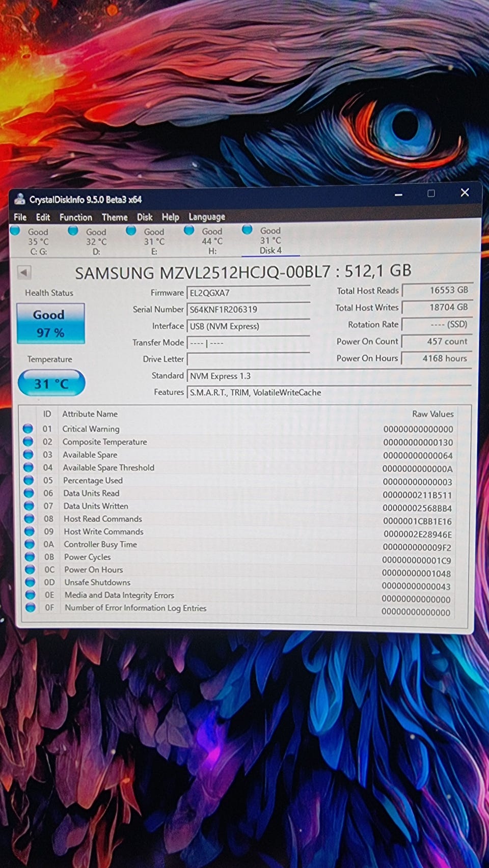Open the Theme menu

[x=115, y=217]
